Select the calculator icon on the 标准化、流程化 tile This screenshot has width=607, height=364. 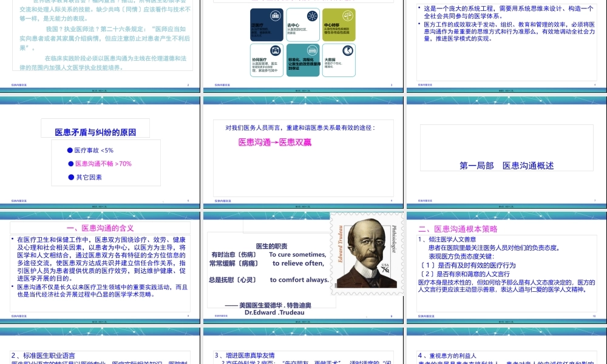click(311, 50)
